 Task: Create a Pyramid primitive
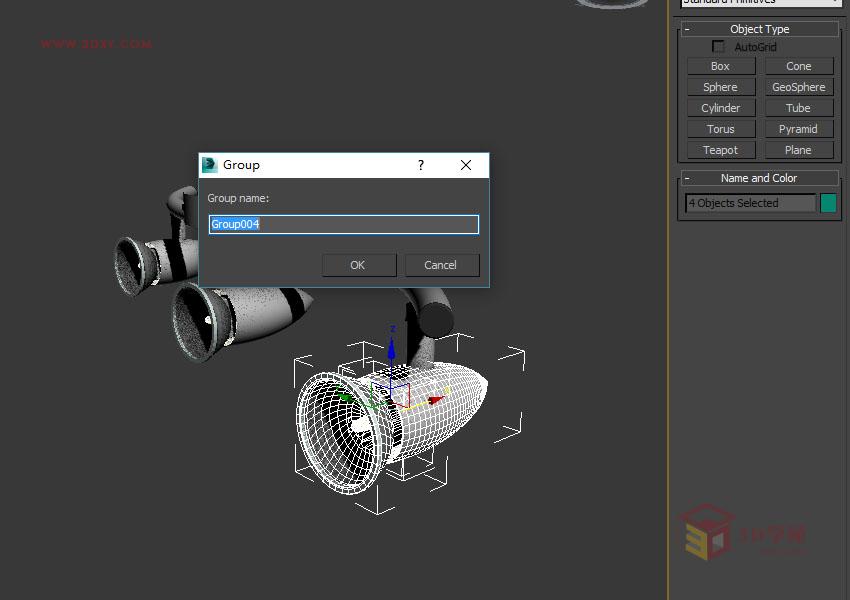tap(798, 128)
